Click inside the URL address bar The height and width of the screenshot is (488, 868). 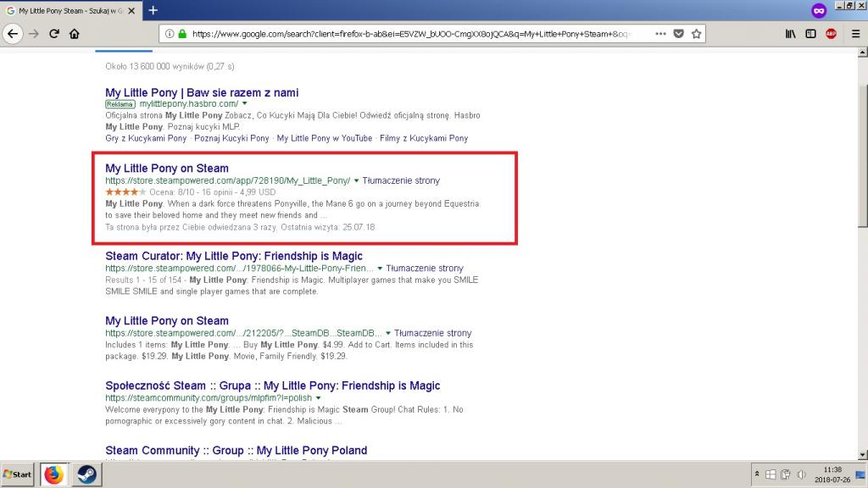point(407,34)
